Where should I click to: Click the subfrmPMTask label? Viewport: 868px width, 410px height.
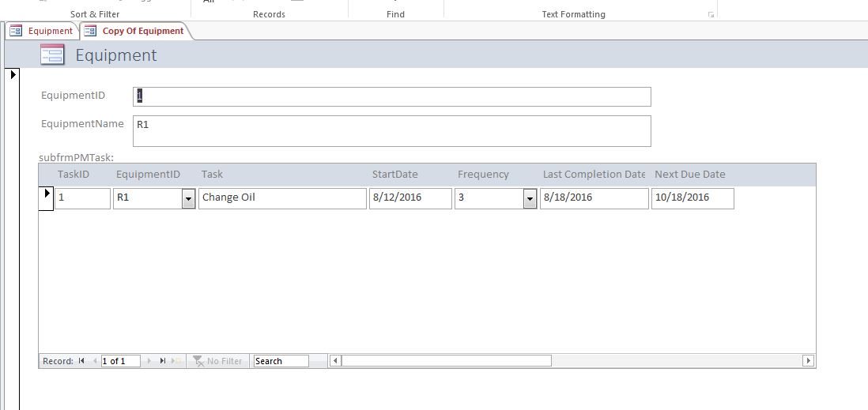tap(77, 158)
